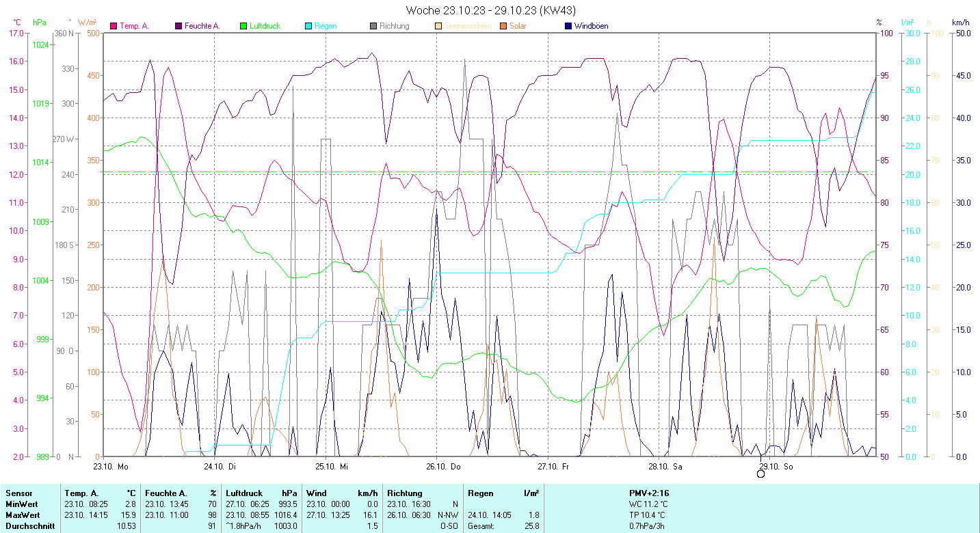Select the Sonnenschein legend label
Viewport: 980px width, 533px height.
(x=468, y=26)
